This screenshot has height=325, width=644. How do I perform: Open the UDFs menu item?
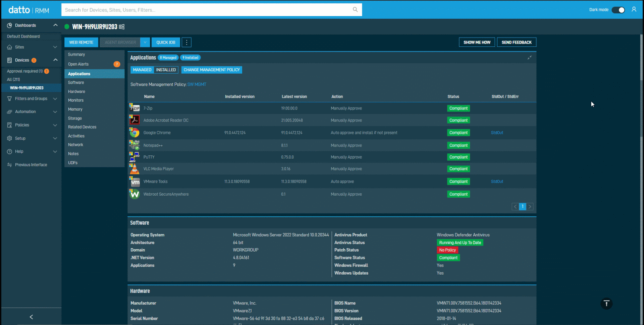coord(94,163)
